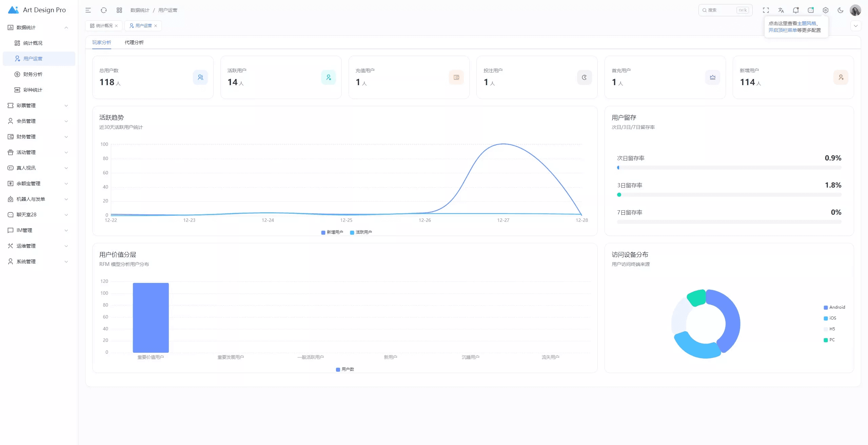The image size is (868, 445).
Task: Expand the 系统管理 sidebar menu
Action: click(37, 262)
